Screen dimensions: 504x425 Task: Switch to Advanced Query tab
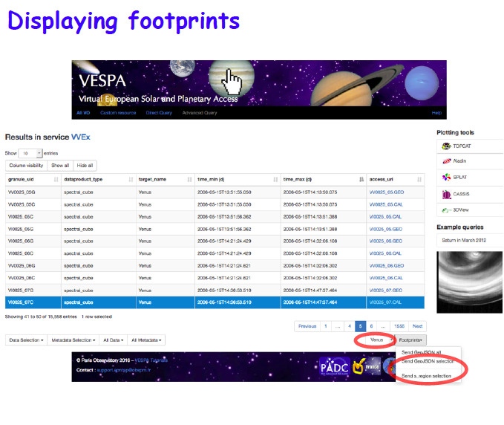pos(200,113)
